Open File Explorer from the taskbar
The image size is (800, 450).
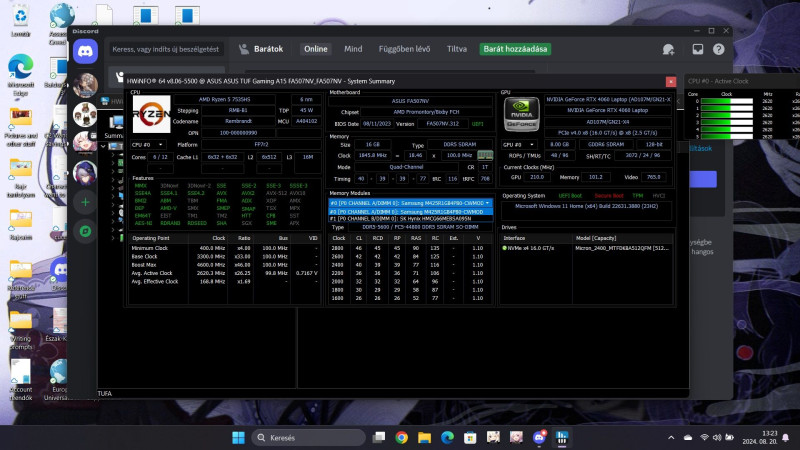[424, 437]
